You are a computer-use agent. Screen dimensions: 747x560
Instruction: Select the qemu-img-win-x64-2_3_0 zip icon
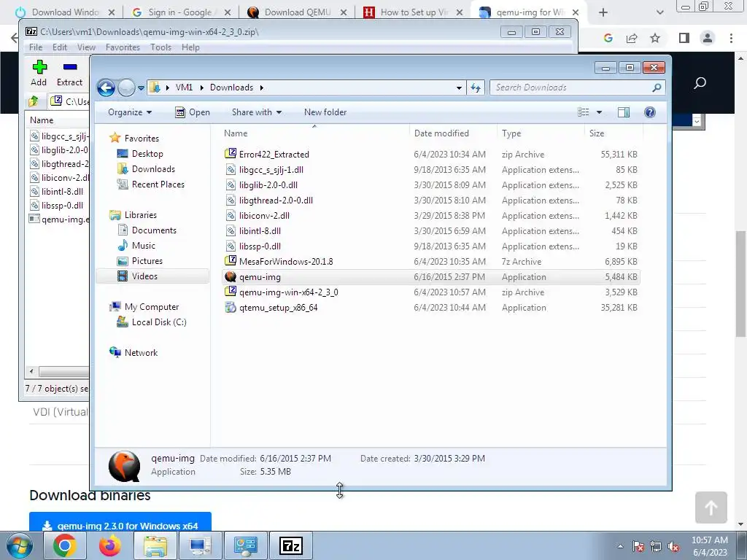click(231, 292)
